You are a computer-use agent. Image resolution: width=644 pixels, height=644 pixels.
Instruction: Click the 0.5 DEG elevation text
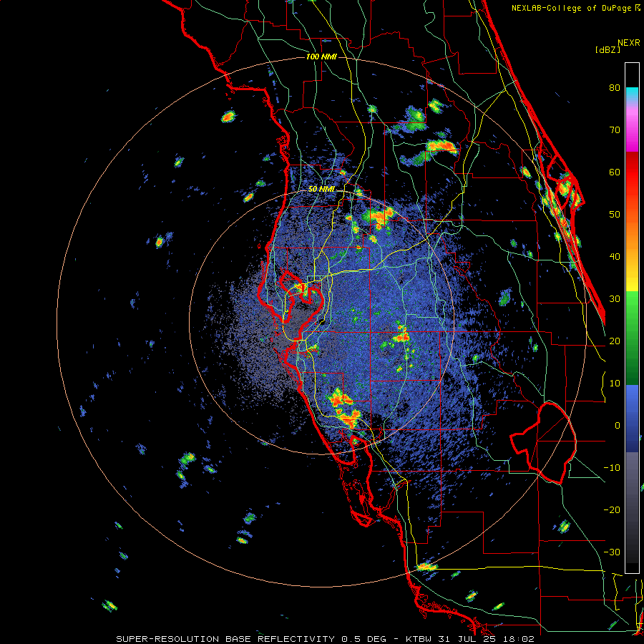364,639
